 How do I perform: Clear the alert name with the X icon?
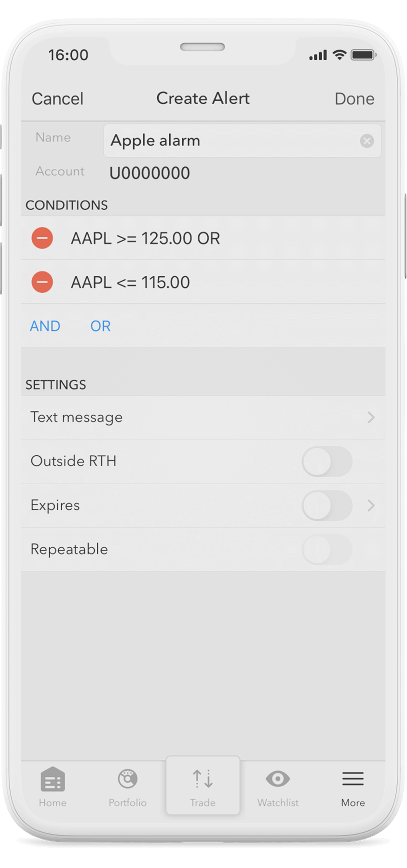(x=367, y=140)
